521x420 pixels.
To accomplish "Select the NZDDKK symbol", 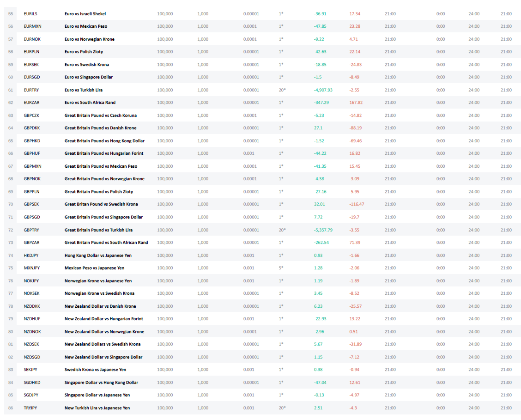I will tap(32, 306).
